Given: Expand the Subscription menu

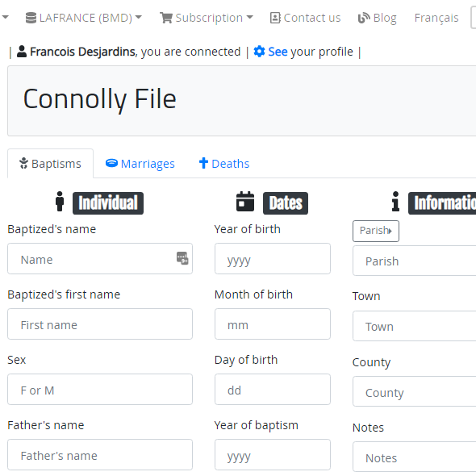Looking at the screenshot, I should pos(207,18).
